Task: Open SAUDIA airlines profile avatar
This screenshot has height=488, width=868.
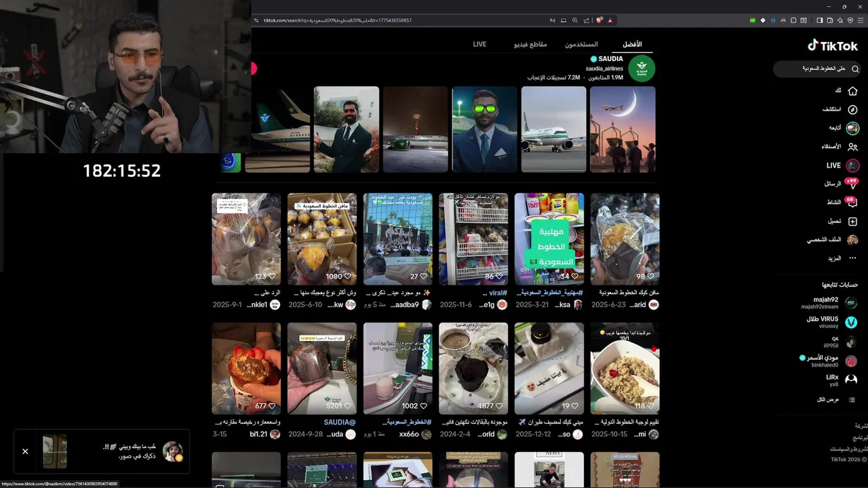Action: (642, 69)
